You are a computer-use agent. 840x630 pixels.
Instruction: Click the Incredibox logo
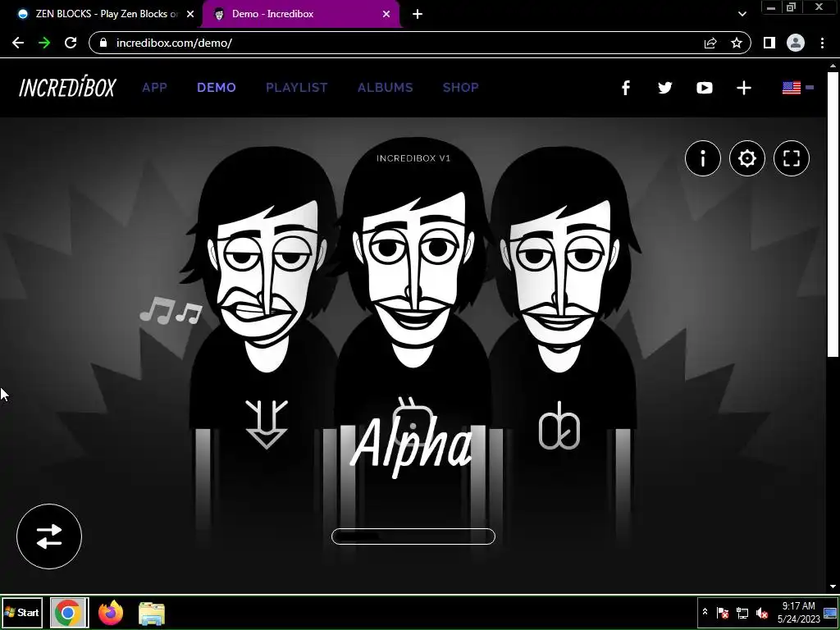pos(67,87)
